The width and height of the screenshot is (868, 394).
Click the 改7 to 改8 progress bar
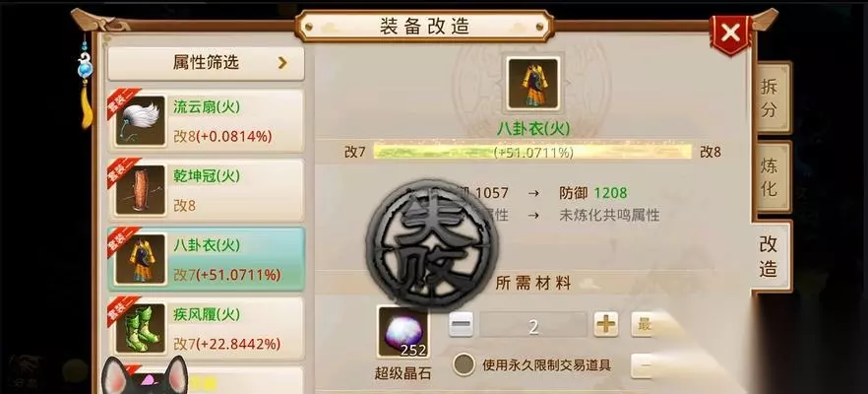[x=532, y=152]
